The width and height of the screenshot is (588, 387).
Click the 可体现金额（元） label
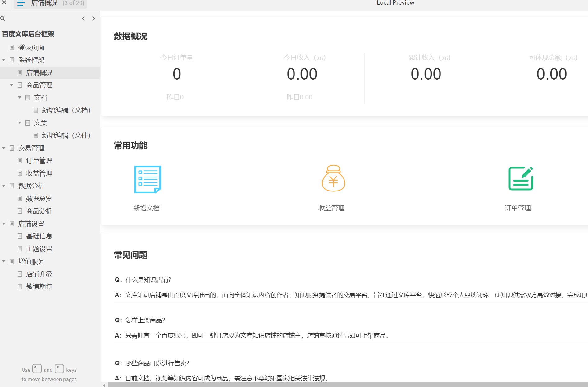(553, 58)
